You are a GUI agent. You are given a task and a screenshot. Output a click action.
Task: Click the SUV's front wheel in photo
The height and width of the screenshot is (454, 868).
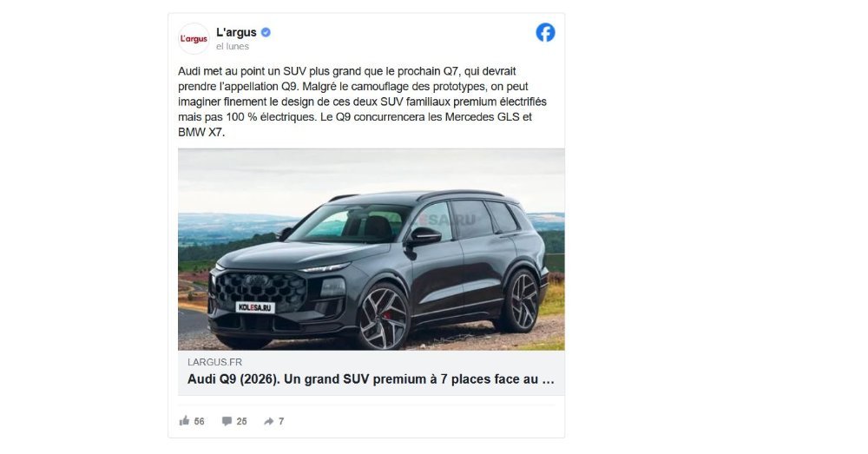pyautogui.click(x=384, y=317)
